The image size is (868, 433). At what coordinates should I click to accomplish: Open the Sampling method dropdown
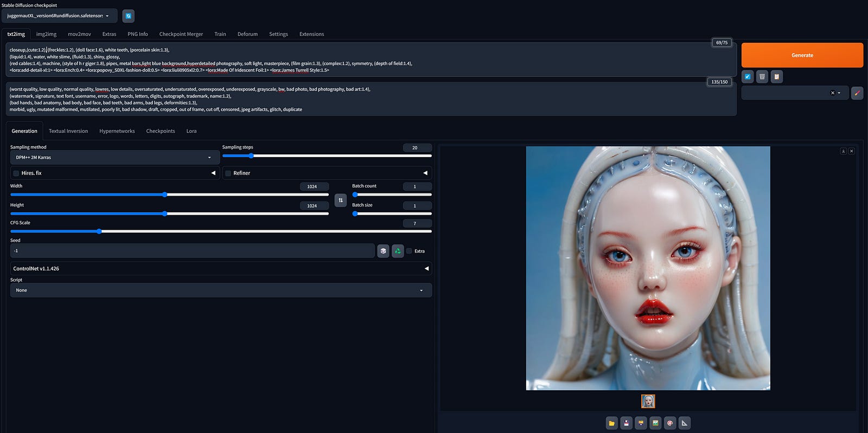click(x=114, y=158)
